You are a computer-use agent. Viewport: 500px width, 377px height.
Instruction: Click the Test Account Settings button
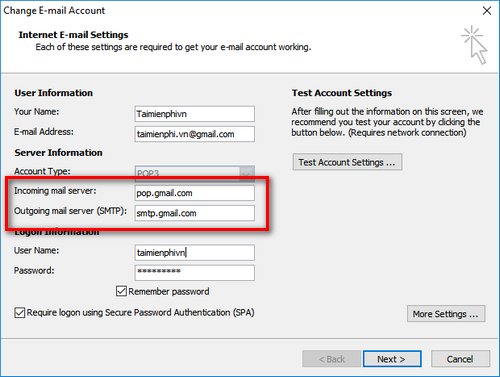click(x=347, y=162)
